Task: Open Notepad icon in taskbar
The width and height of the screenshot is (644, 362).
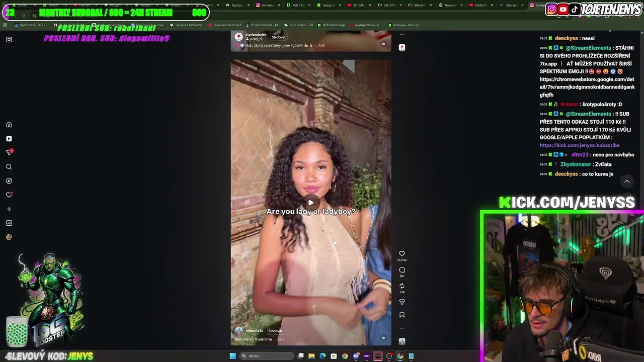Action: click(x=411, y=356)
